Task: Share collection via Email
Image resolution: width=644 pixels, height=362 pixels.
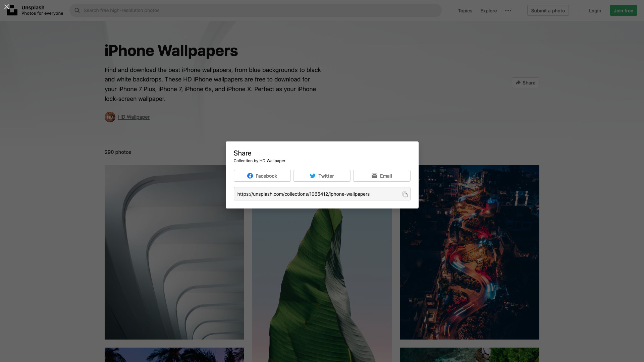Action: click(x=381, y=176)
